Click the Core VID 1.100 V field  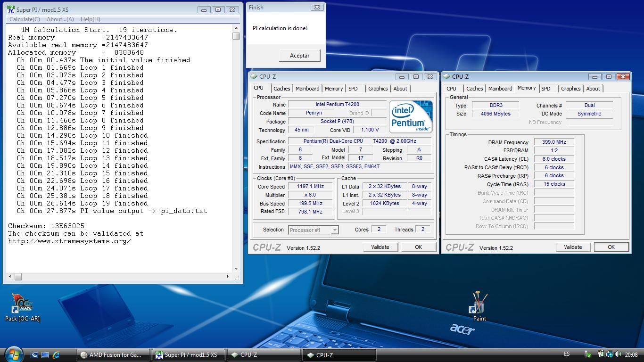pyautogui.click(x=370, y=130)
